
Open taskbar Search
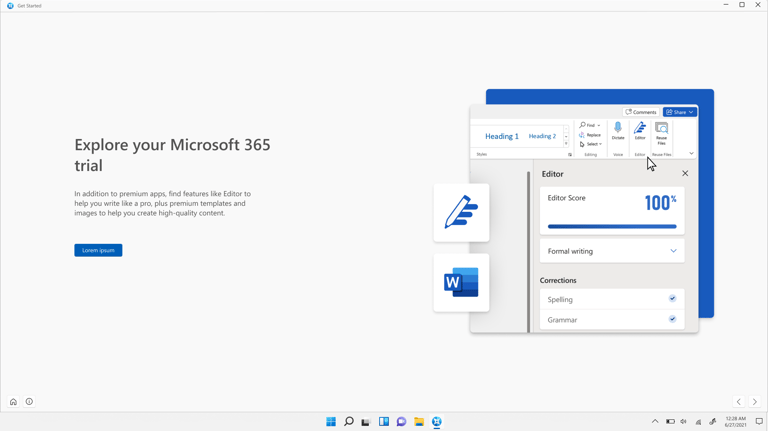(x=349, y=422)
